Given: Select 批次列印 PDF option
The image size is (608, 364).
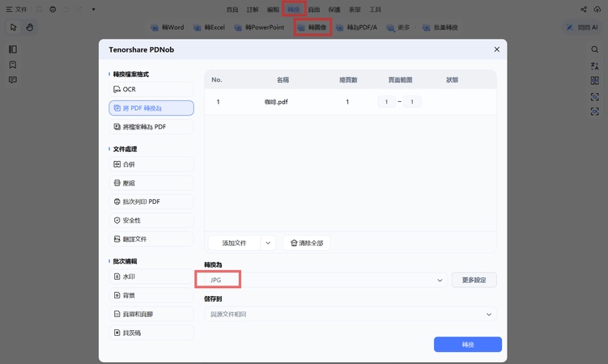Looking at the screenshot, I should pyautogui.click(x=151, y=201).
